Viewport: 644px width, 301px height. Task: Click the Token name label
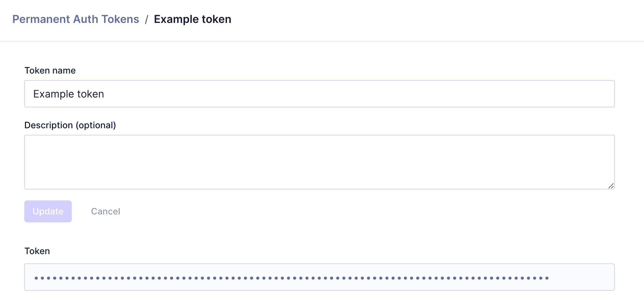pos(50,70)
